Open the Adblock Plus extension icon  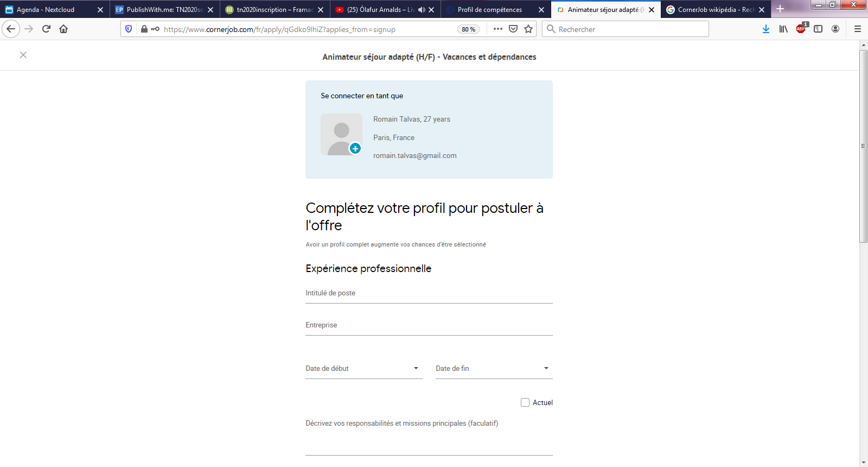[801, 29]
